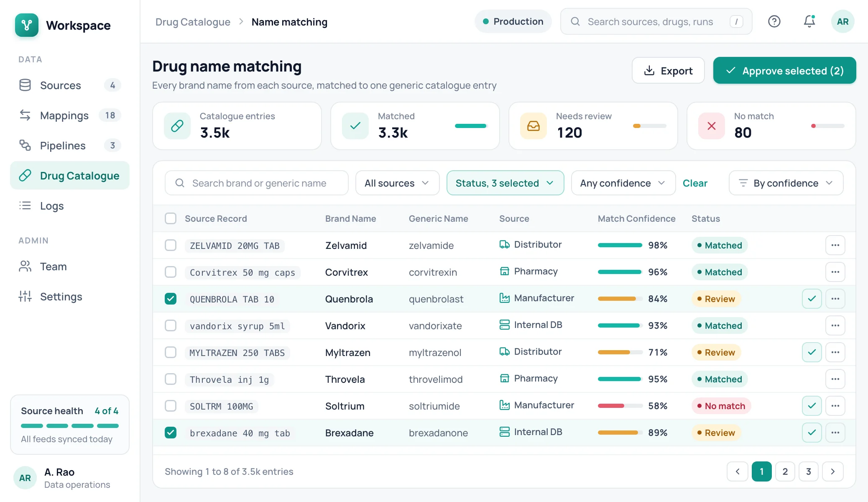Click Search brand or generic name field
Viewport: 868px width, 502px height.
257,183
